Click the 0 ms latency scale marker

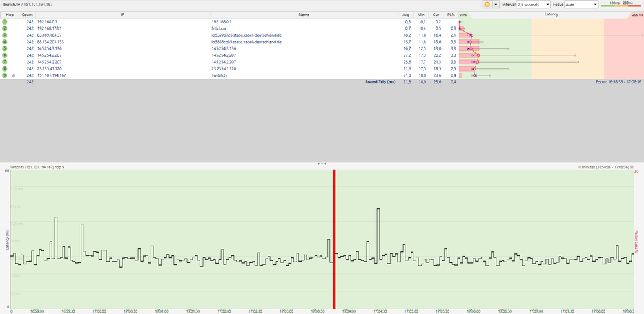pyautogui.click(x=463, y=15)
